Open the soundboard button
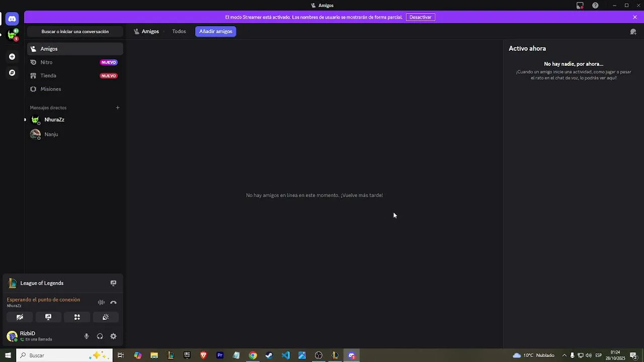Image resolution: width=644 pixels, height=362 pixels. (x=106, y=317)
